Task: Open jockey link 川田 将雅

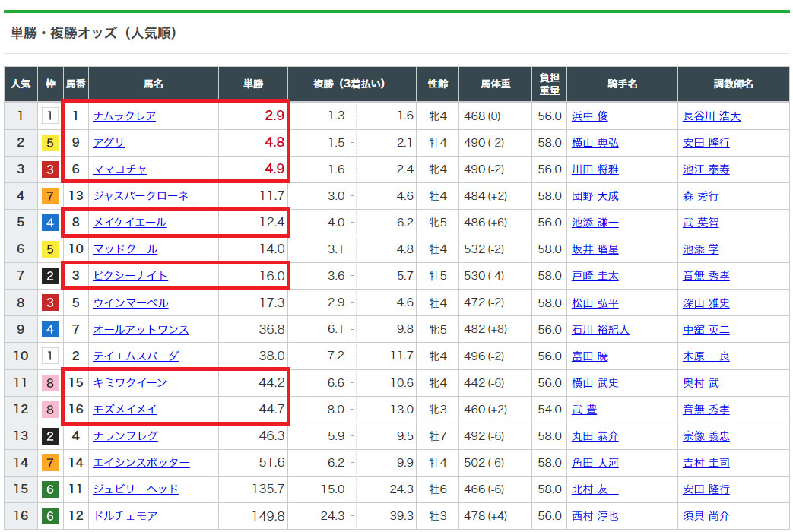Action: pyautogui.click(x=595, y=169)
